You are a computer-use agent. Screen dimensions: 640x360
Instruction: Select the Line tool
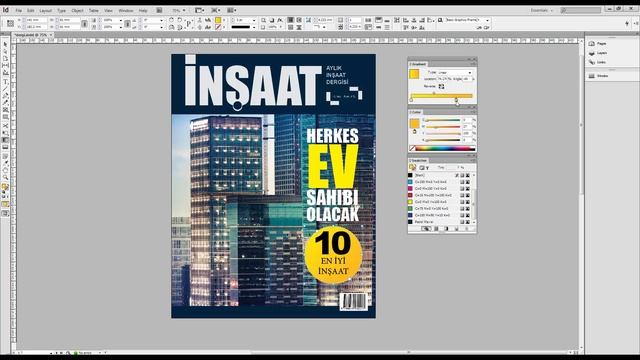5,88
